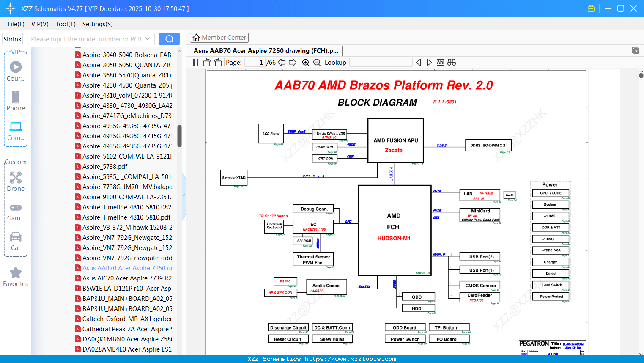Open Aspire_9100_COMPAL_LA-2351 file
This screenshot has width=644, height=363.
point(123,197)
